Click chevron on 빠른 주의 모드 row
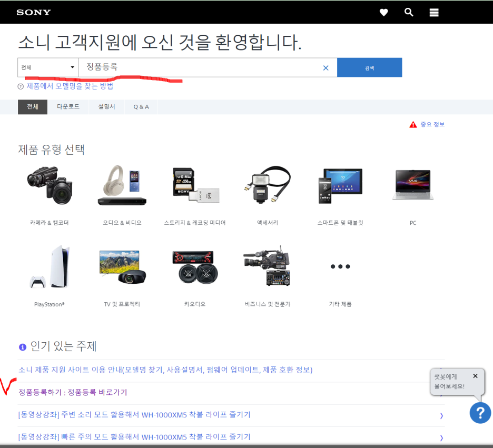Screen dimensions: 493x448 (x=441, y=438)
